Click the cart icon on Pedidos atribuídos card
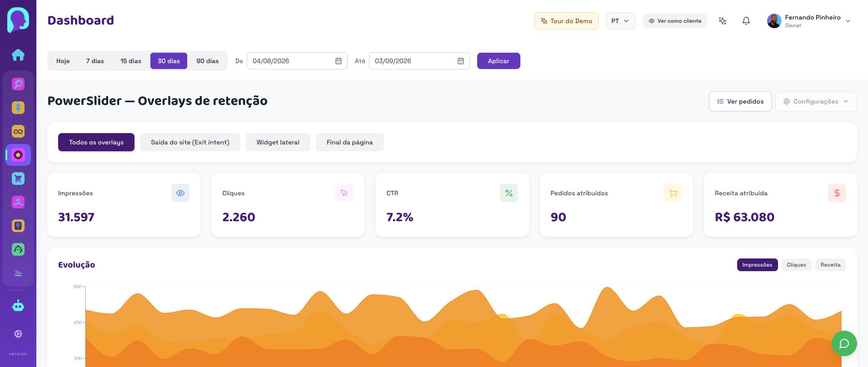868x367 pixels. [x=673, y=193]
